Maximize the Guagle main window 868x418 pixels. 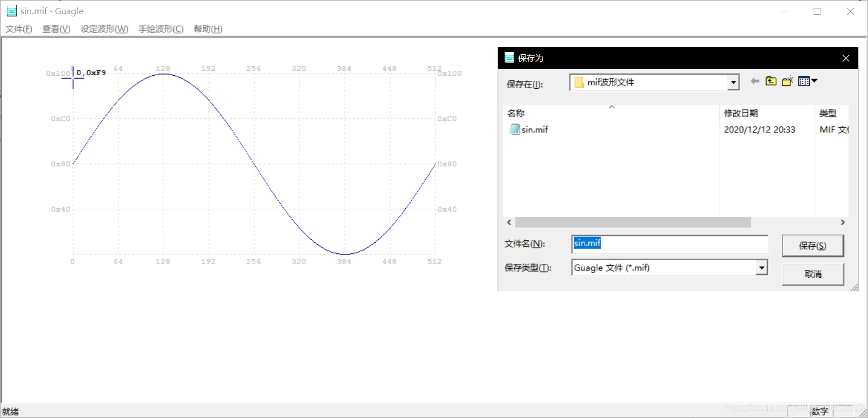[x=817, y=11]
